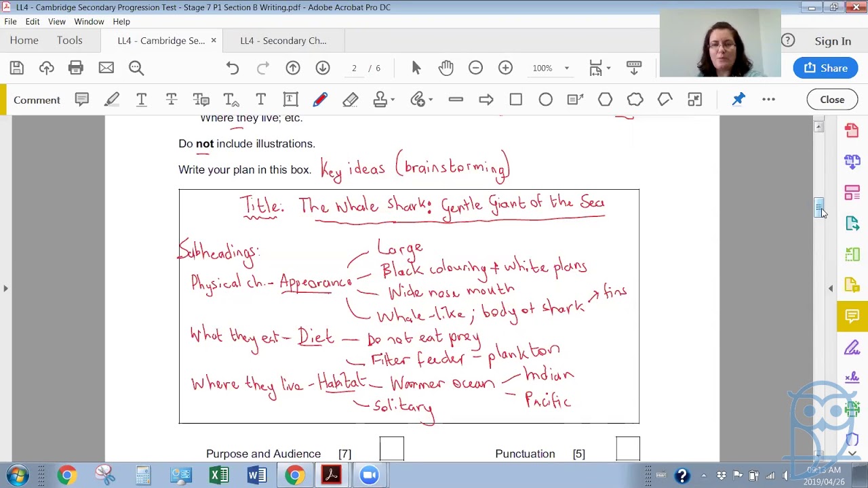Select the Replace text tool
This screenshot has height=488, width=868.
coord(201,100)
